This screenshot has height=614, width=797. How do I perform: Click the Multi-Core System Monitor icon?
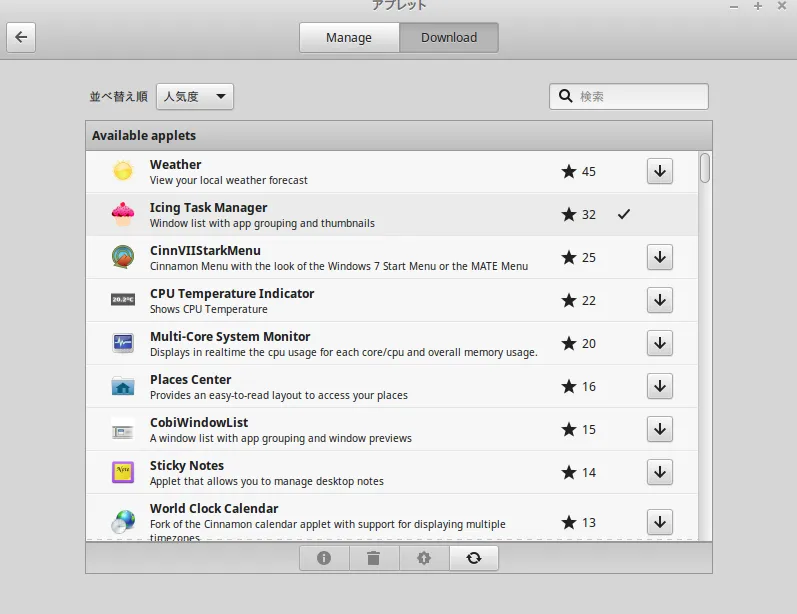click(x=123, y=343)
